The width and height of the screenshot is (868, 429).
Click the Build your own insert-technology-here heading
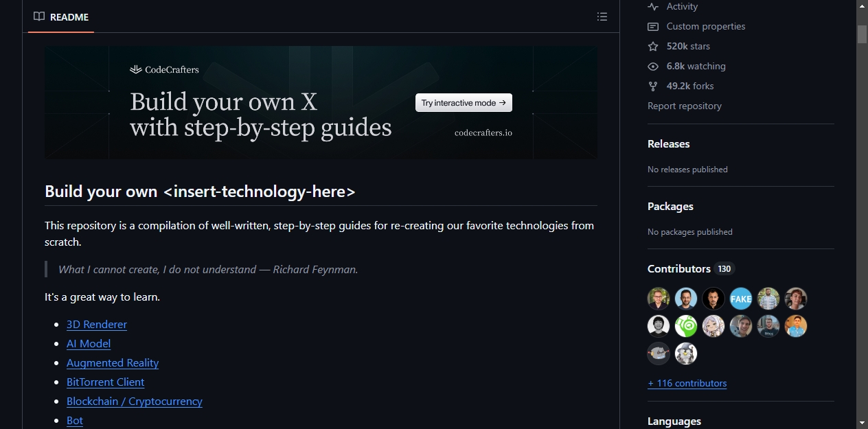click(x=200, y=192)
